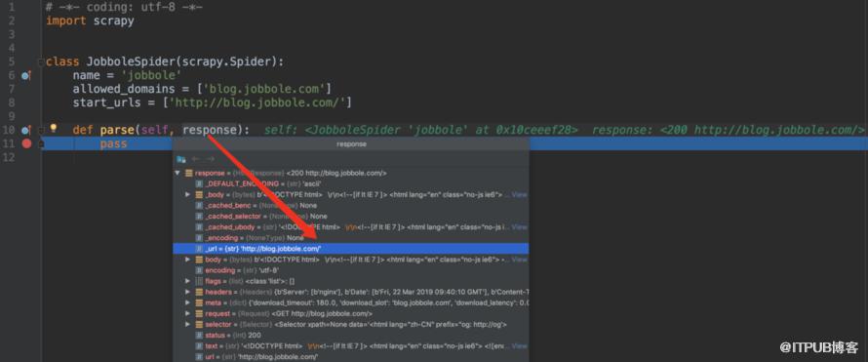Click the self parameter in parse definition
This screenshot has height=362, width=868.
coord(154,130)
